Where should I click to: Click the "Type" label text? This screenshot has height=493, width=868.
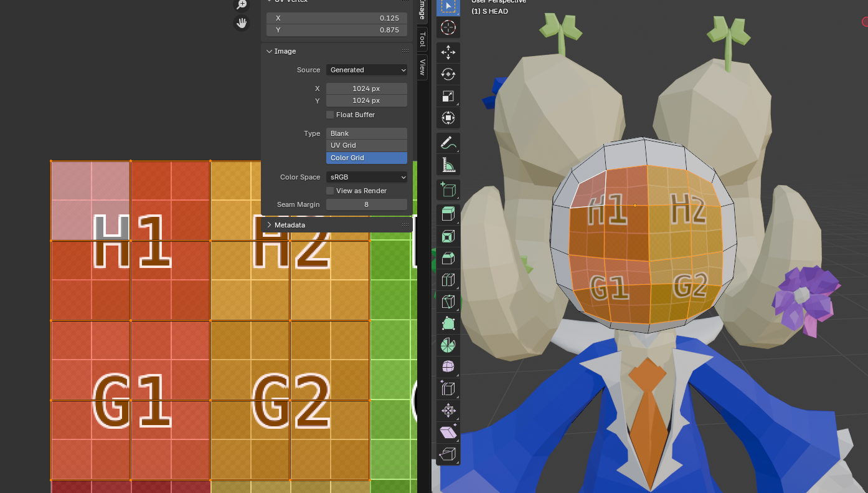(312, 133)
